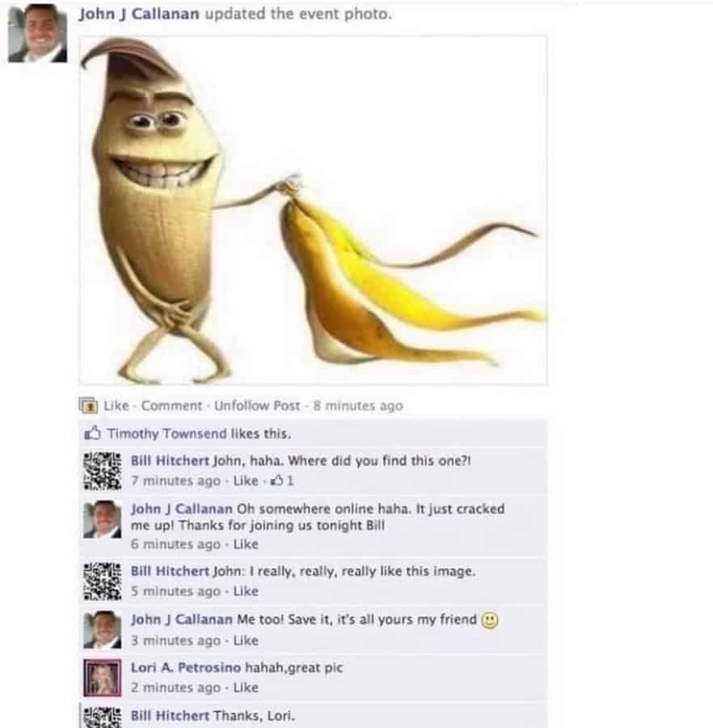This screenshot has height=728, width=713.
Task: Click the event photo icon beside Like
Action: pos(88,406)
